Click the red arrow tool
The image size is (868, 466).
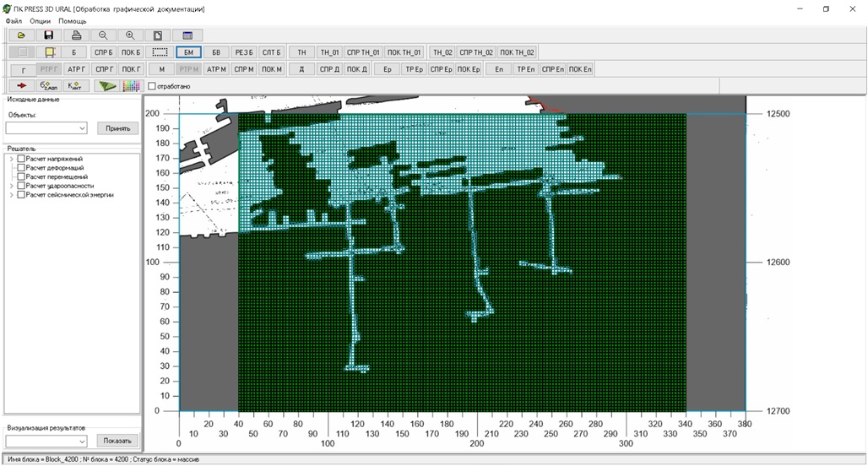(x=22, y=86)
